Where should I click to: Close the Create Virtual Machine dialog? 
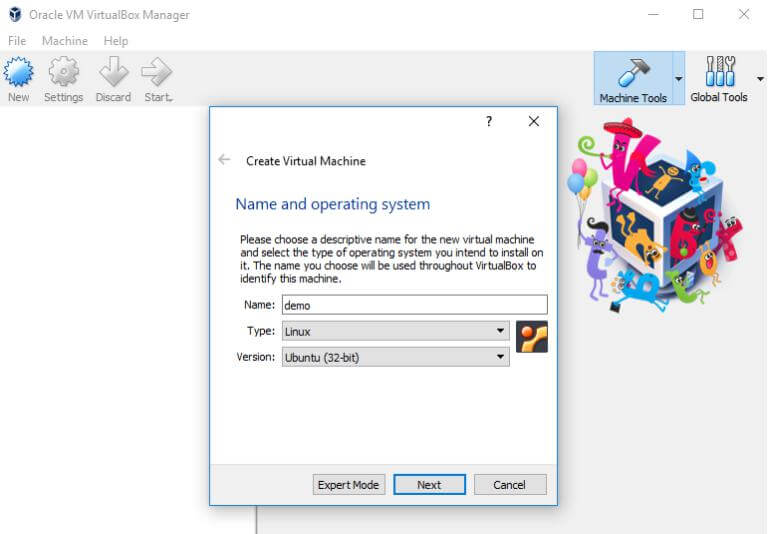[534, 121]
